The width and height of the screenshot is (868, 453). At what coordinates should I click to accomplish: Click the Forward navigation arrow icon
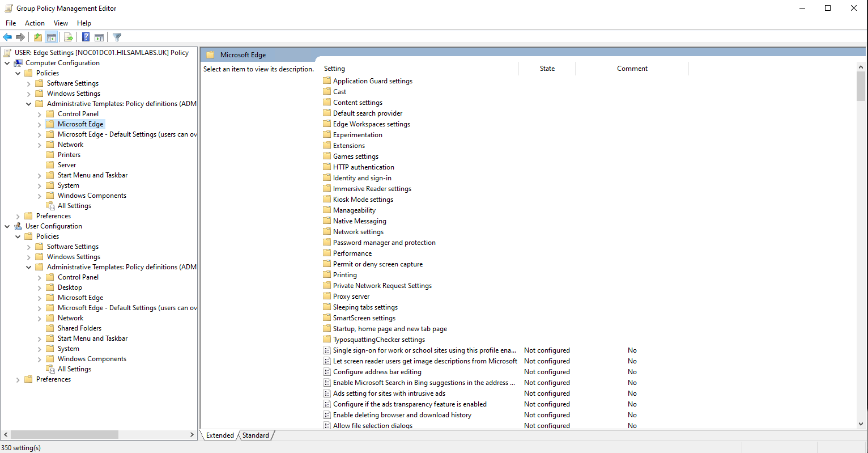click(x=20, y=37)
